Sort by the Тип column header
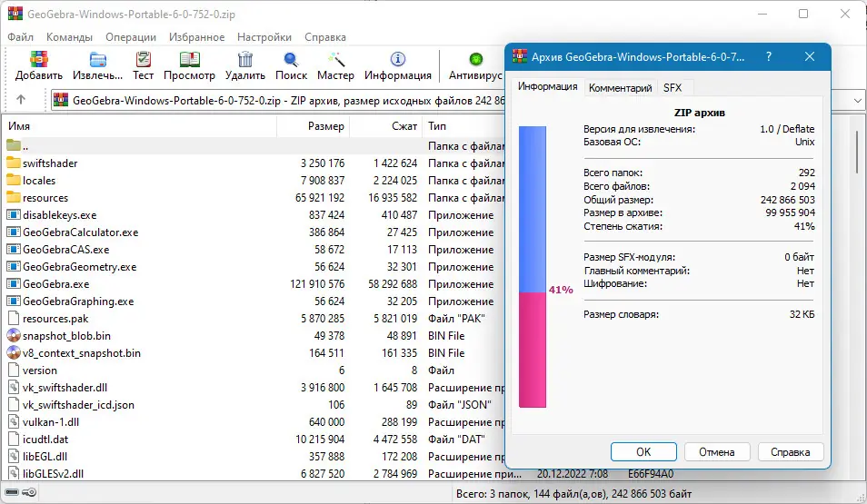This screenshot has height=504, width=867. point(463,126)
